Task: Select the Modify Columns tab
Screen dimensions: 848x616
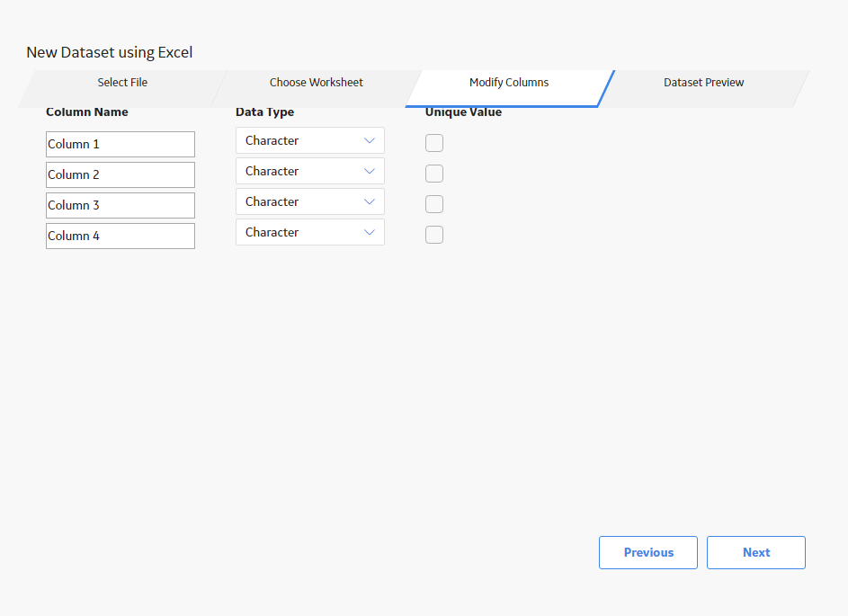Action: [509, 83]
